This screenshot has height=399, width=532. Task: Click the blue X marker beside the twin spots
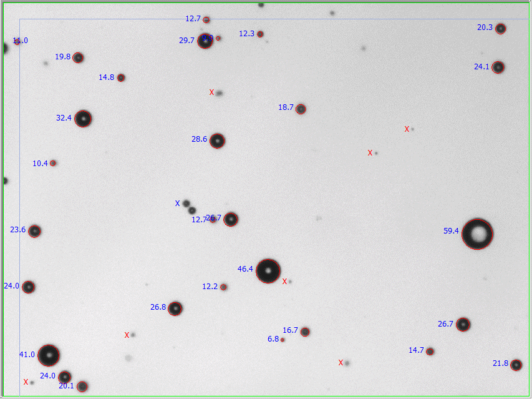pyautogui.click(x=177, y=204)
